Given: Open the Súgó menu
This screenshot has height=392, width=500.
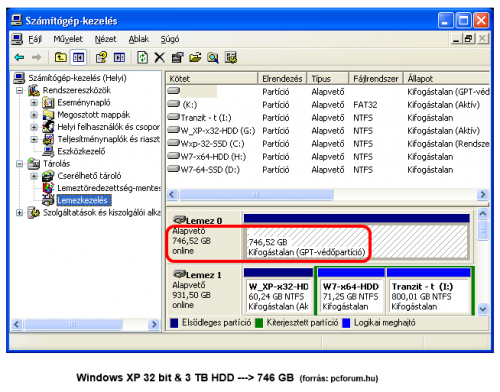Looking at the screenshot, I should [170, 39].
